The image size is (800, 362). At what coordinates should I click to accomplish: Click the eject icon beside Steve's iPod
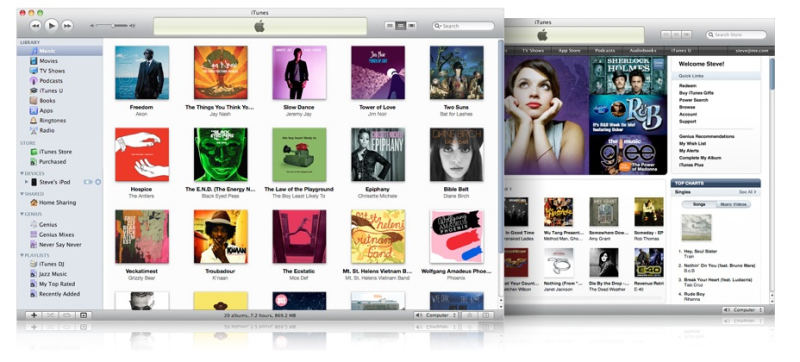point(98,182)
